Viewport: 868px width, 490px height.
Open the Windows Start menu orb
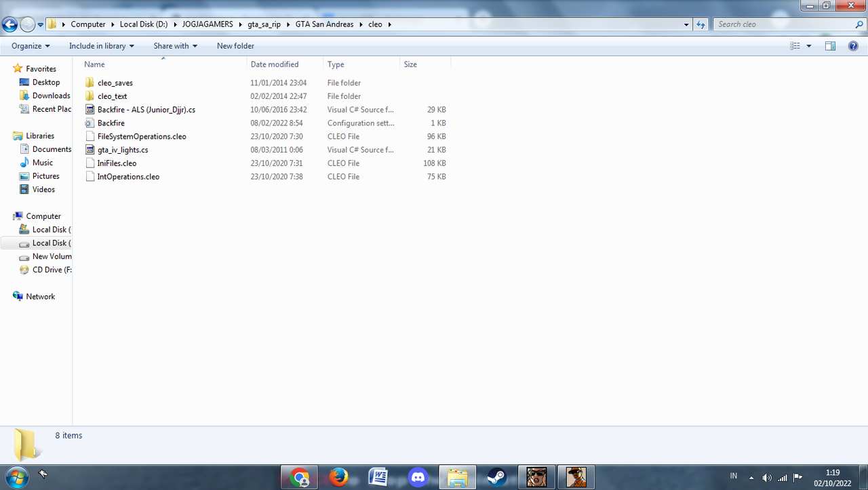coord(16,476)
